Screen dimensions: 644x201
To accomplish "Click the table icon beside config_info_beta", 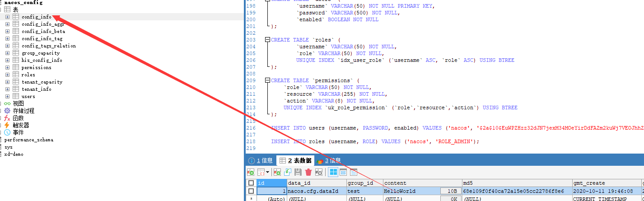I will click(16, 31).
